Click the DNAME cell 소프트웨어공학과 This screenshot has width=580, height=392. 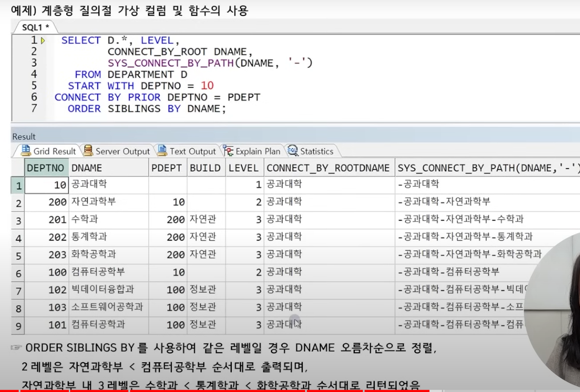tap(109, 307)
